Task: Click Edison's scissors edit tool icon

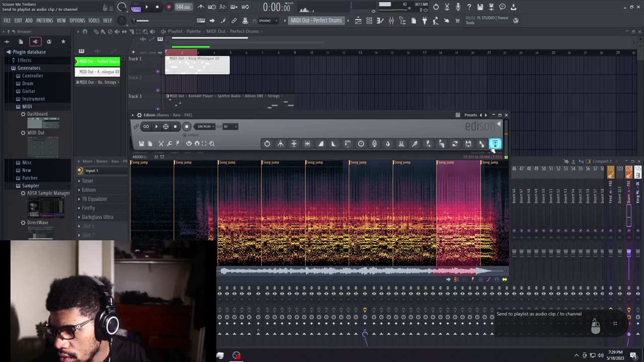Action: tap(161, 144)
